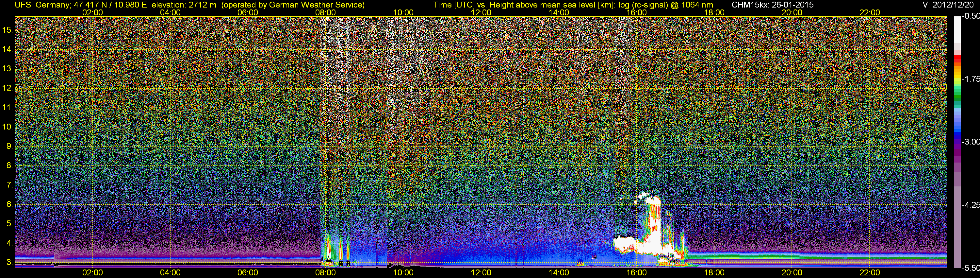Click the '14.' km height axis label
Image resolution: width=980 pixels, height=278 pixels.
tap(8, 49)
